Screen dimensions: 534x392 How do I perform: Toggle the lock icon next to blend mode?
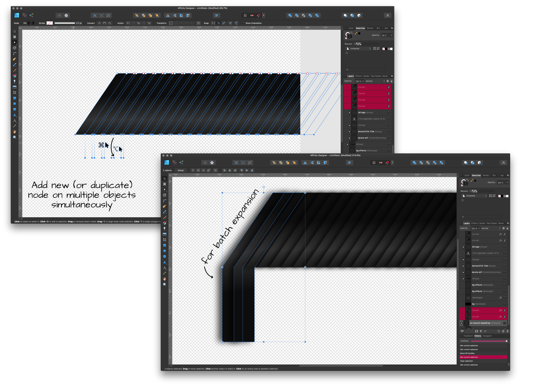click(x=391, y=81)
